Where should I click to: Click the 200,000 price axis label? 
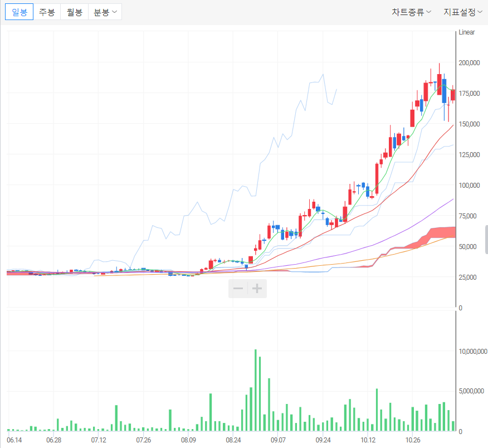[x=469, y=63]
